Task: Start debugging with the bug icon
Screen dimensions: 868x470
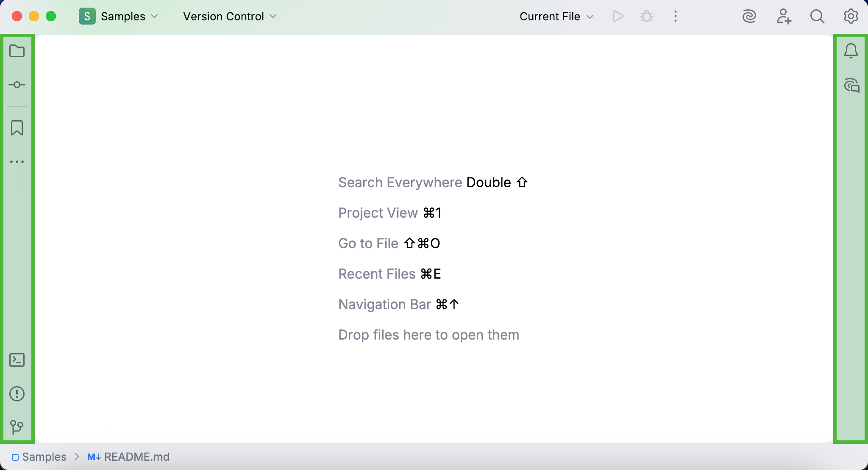Action: (646, 16)
